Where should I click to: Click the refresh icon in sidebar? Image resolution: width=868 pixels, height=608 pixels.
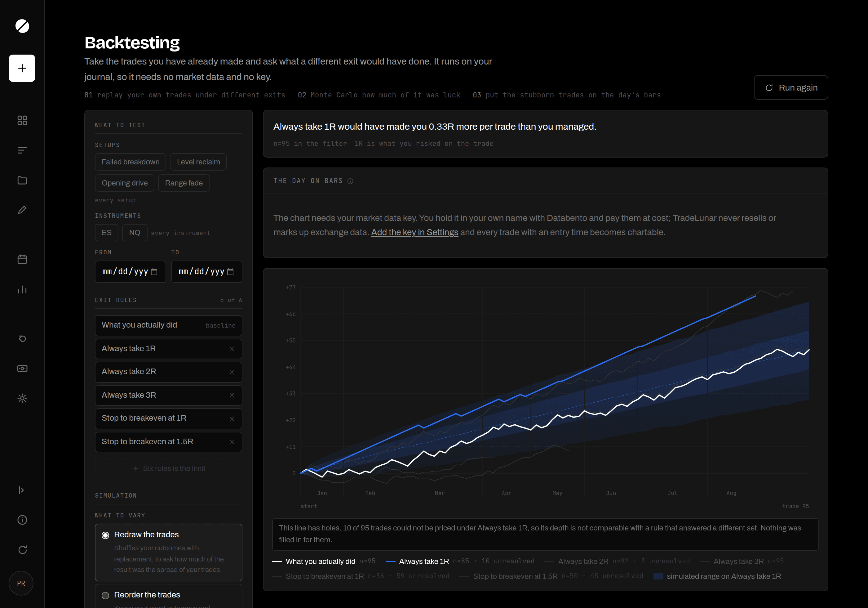[22, 550]
